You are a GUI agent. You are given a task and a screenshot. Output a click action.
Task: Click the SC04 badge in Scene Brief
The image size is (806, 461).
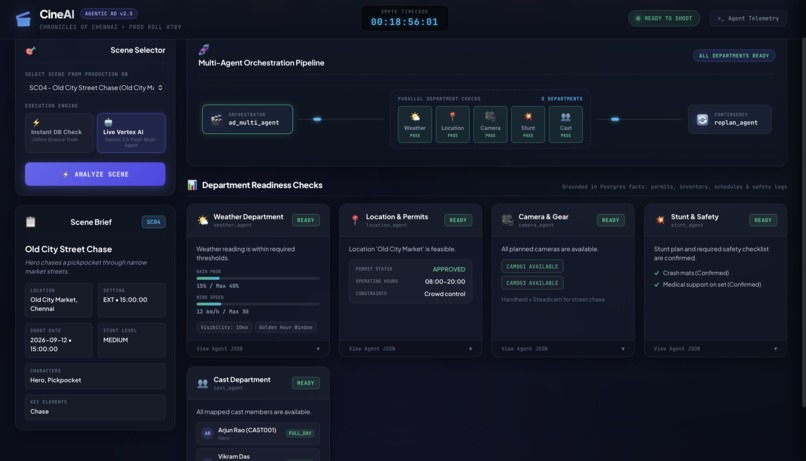[x=153, y=222]
